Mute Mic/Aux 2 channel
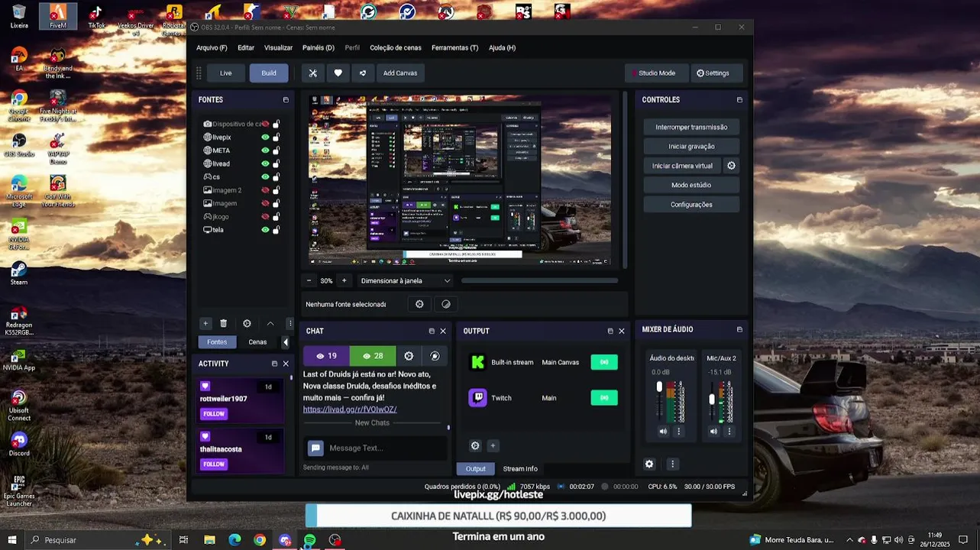Image resolution: width=980 pixels, height=550 pixels. (713, 432)
